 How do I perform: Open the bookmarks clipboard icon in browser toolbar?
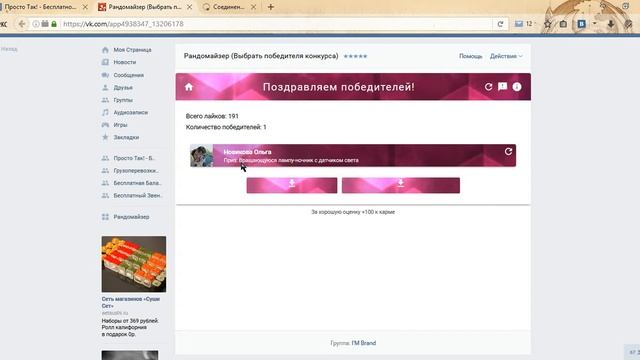click(563, 24)
